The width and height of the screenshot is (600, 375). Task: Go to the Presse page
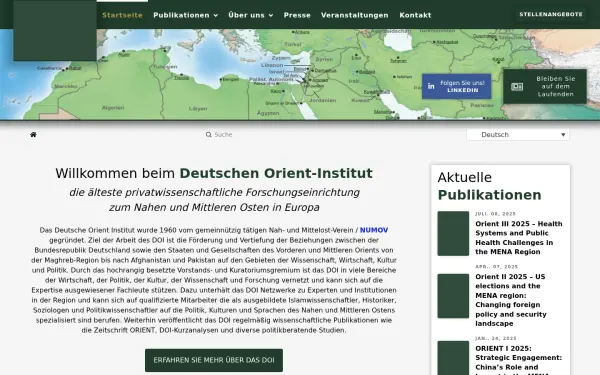(x=297, y=15)
